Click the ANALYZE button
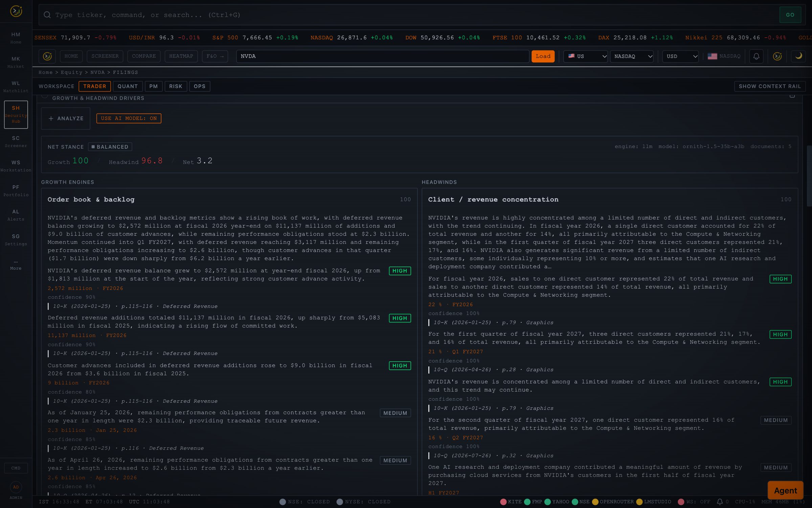Screen dimensions: 812x508 click(x=66, y=119)
